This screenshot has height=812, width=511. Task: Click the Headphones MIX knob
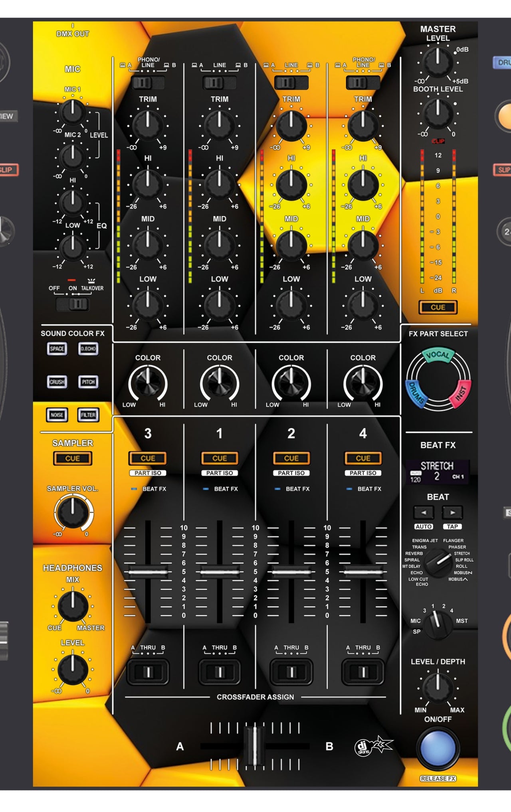click(x=73, y=607)
